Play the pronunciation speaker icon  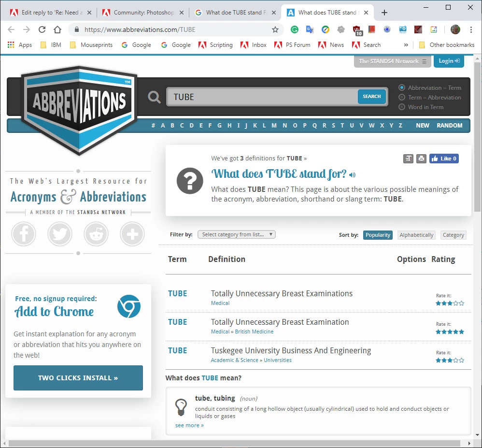tap(353, 175)
